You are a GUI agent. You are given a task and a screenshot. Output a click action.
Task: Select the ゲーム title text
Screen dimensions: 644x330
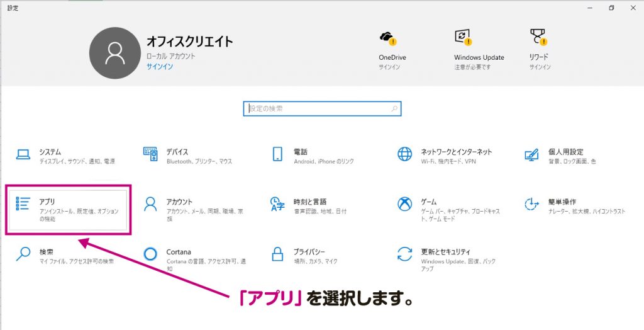(x=429, y=202)
